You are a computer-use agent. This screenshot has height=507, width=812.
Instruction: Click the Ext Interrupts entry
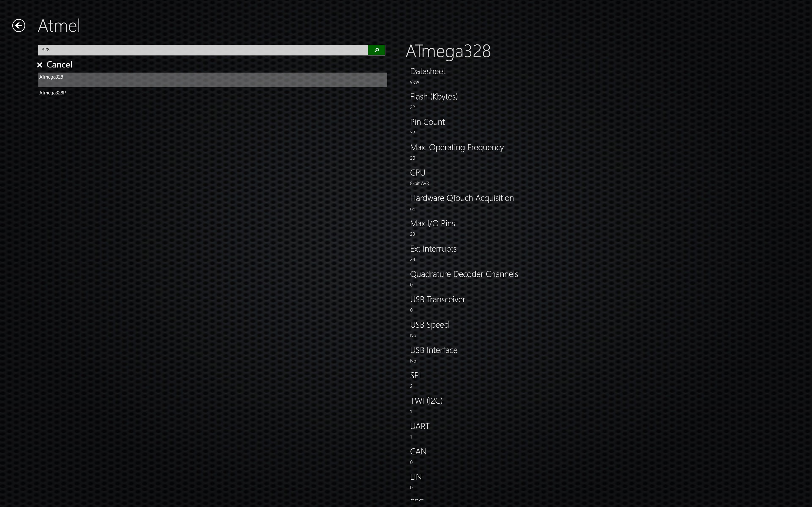click(433, 249)
